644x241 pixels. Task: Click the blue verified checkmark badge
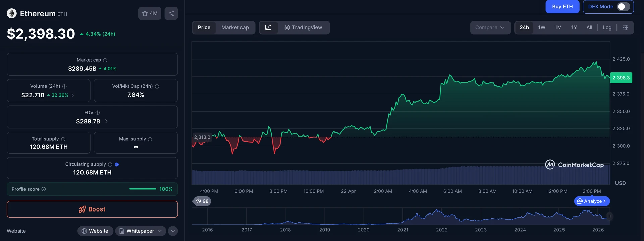(x=117, y=164)
